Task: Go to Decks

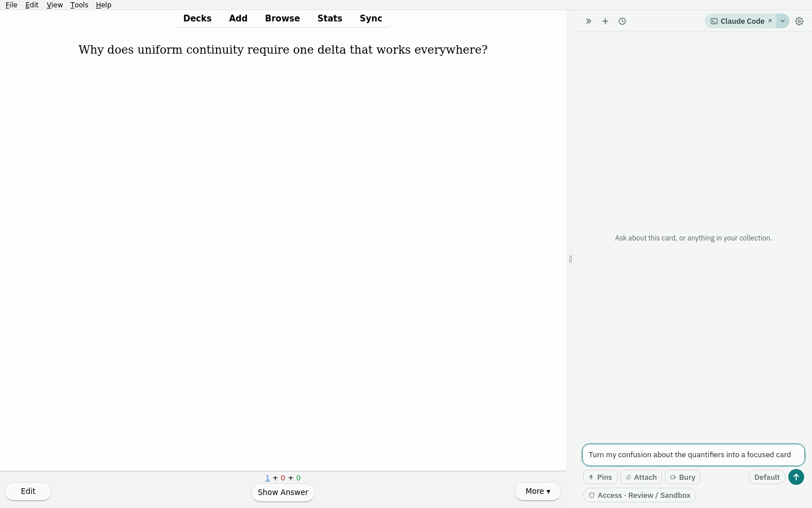Action: pos(197,18)
